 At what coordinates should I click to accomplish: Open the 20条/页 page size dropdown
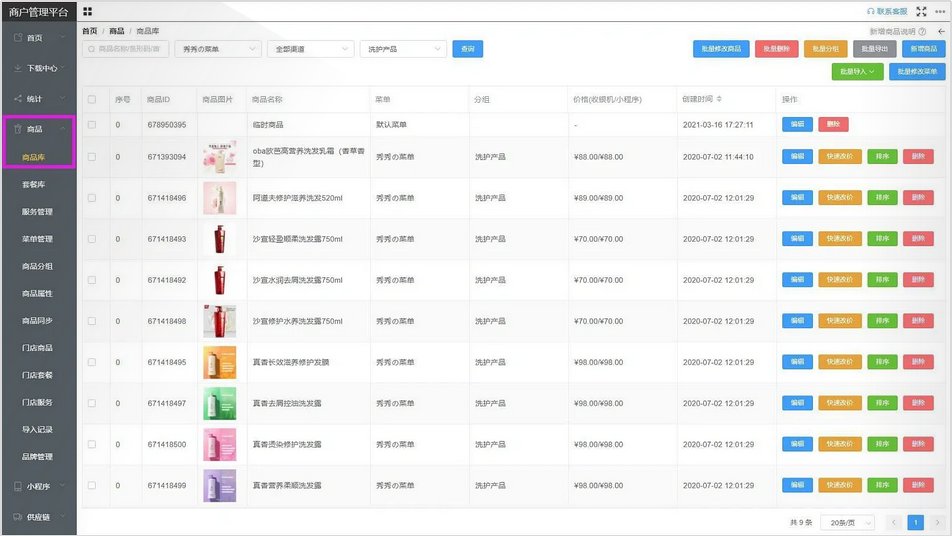point(847,523)
